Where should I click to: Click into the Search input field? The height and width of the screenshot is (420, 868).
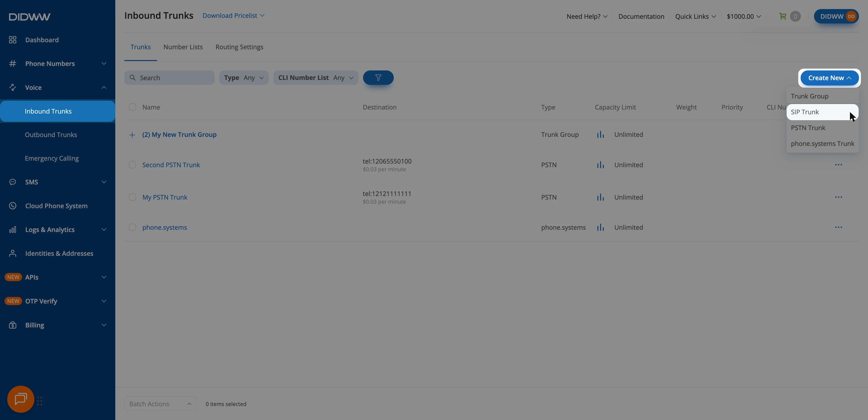pos(169,78)
